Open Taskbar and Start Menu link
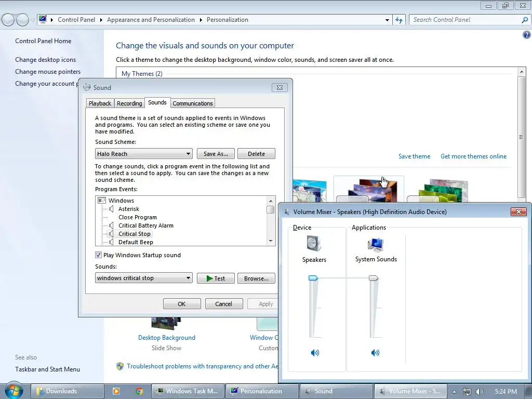532x399 pixels. pos(47,369)
